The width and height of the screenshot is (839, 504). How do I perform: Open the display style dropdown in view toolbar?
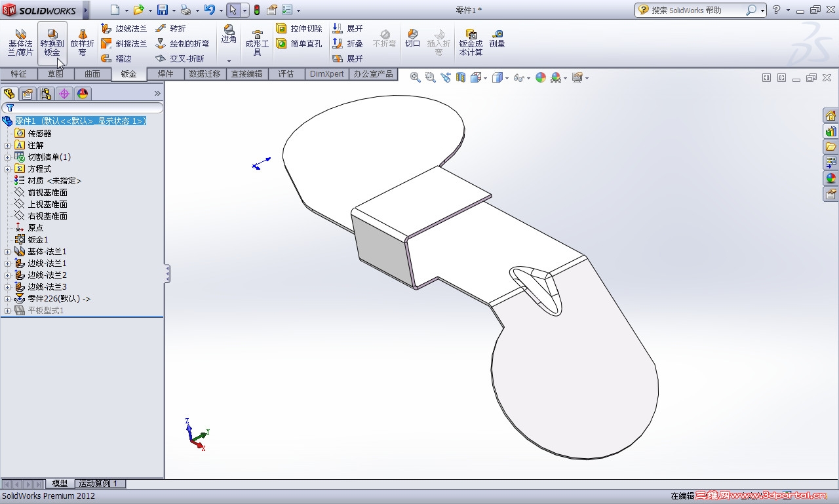(507, 78)
